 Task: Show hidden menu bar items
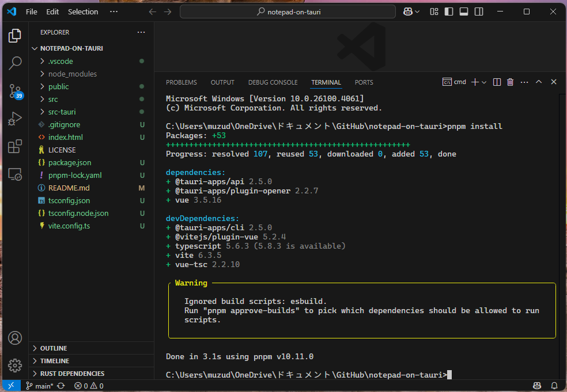pos(114,12)
